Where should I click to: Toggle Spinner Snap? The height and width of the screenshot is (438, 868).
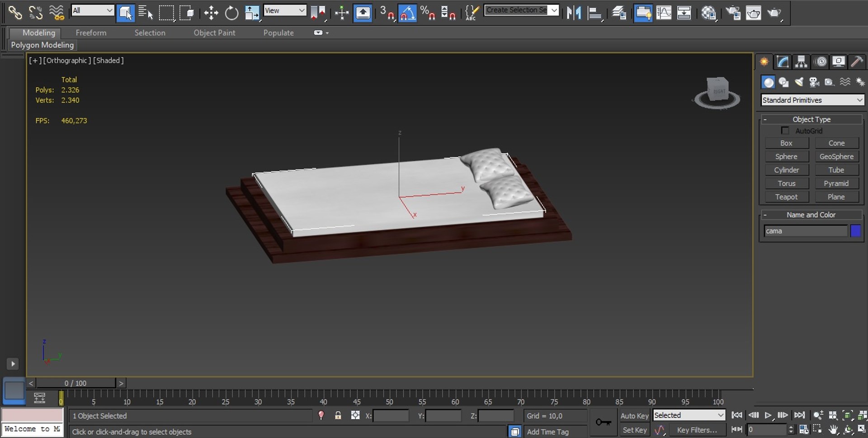(x=448, y=13)
